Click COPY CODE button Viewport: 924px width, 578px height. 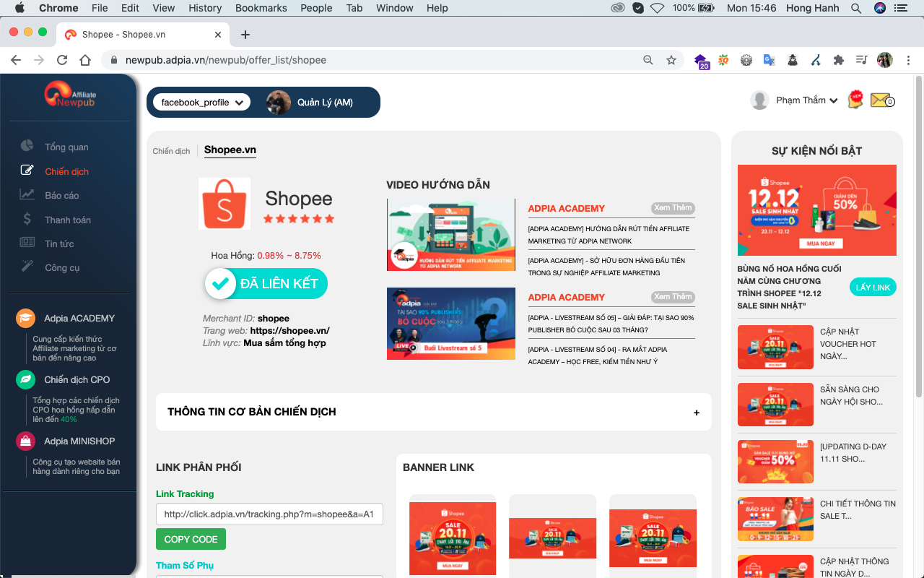pos(191,539)
